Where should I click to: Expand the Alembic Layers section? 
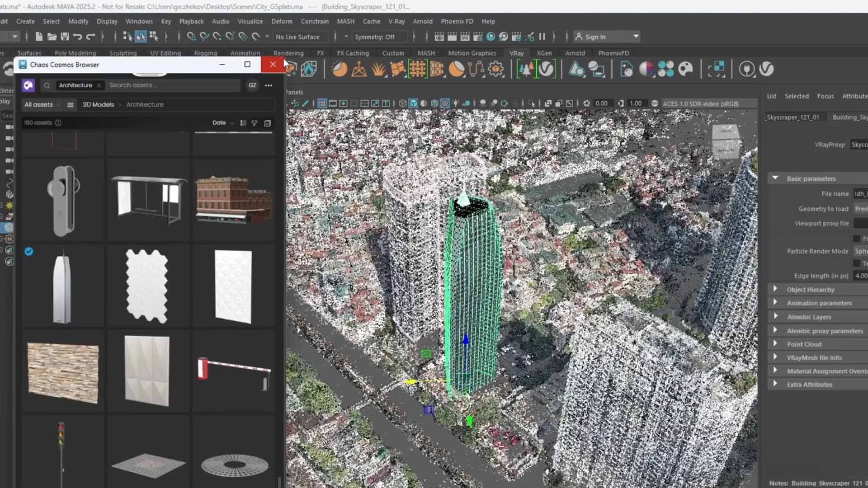775,316
